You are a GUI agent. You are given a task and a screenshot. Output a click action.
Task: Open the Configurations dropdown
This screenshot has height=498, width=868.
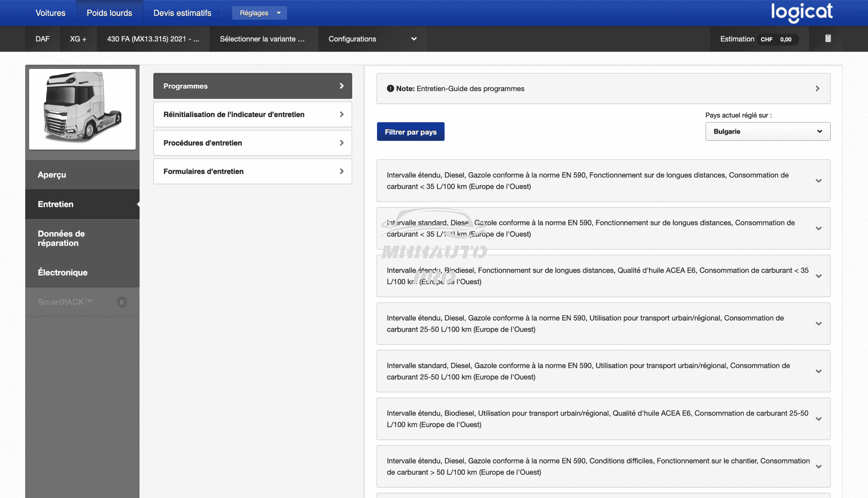point(372,39)
